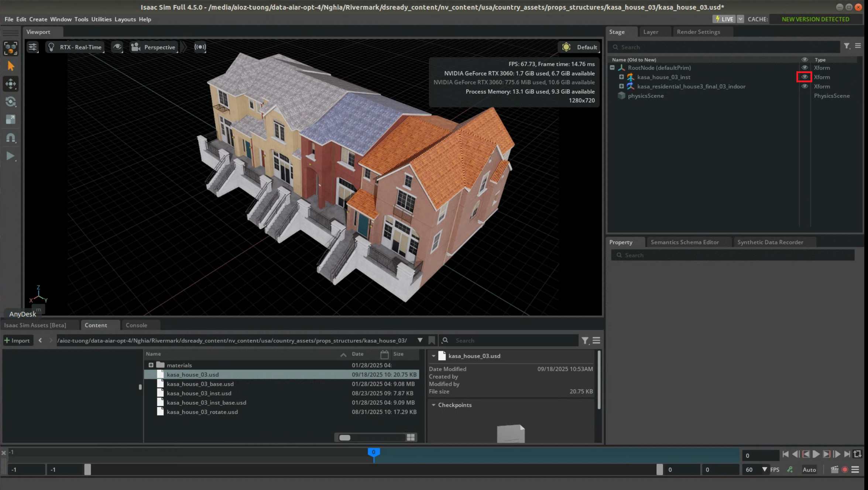Click the LIVE sync button
The image size is (868, 490).
pyautogui.click(x=724, y=19)
